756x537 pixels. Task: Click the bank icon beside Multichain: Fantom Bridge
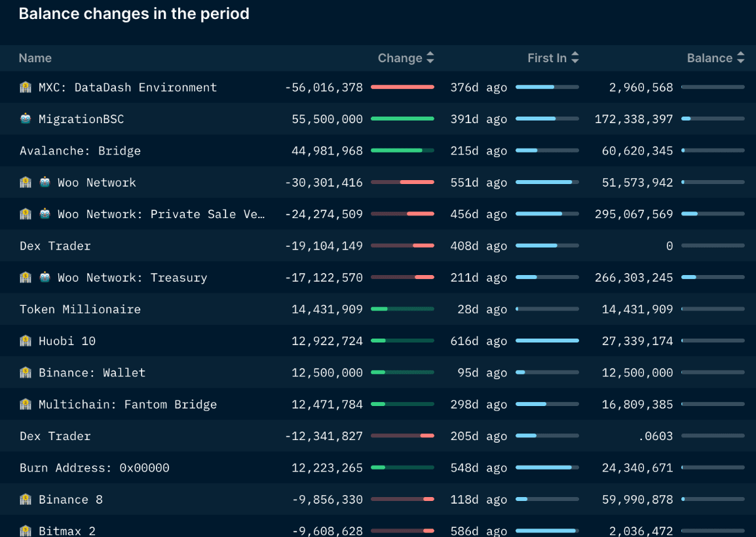(26, 404)
